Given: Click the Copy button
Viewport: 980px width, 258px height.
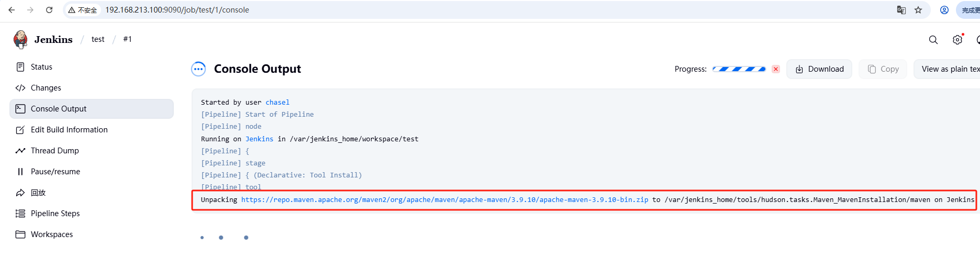Looking at the screenshot, I should [883, 69].
